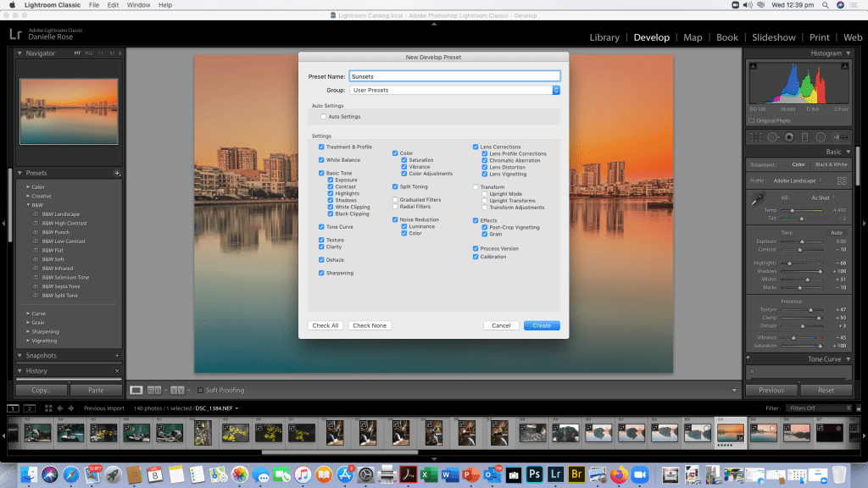868x488 pixels.
Task: Click the plus icon on Presets panel
Action: 118,173
